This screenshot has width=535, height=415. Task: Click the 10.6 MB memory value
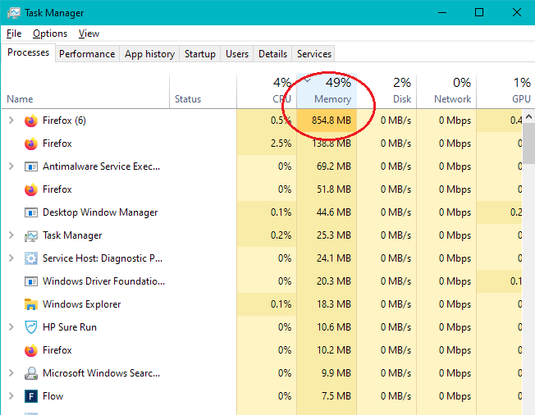[x=334, y=327]
